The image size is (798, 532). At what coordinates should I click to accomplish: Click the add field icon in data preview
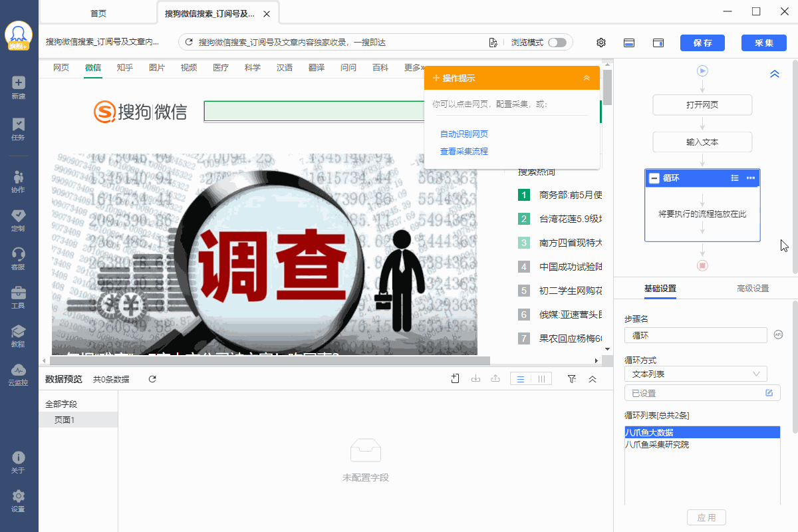pyautogui.click(x=455, y=379)
